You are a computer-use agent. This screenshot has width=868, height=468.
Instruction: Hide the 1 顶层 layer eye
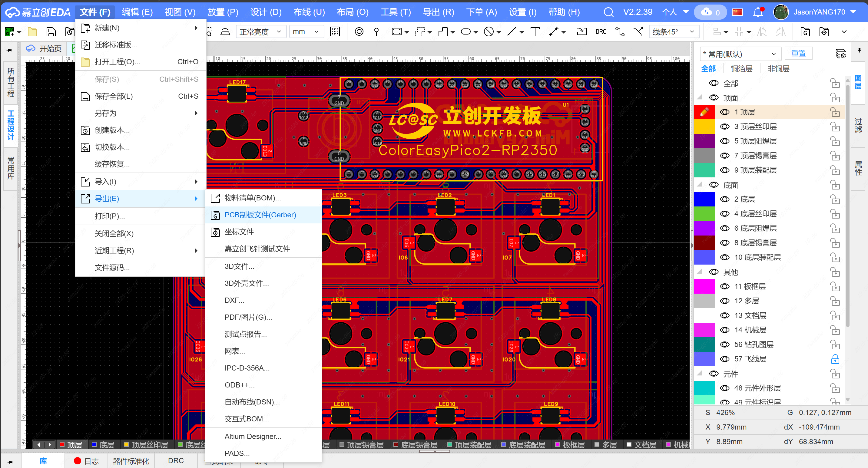pos(724,112)
